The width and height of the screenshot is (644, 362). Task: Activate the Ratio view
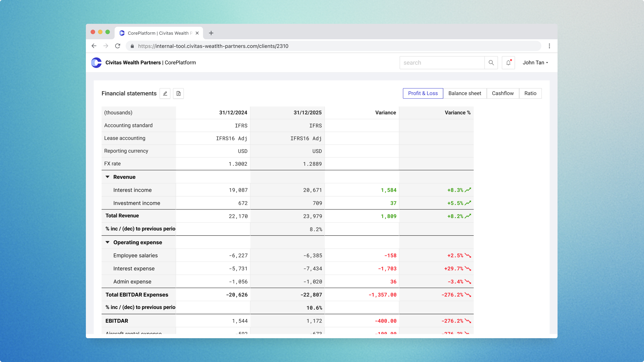531,93
